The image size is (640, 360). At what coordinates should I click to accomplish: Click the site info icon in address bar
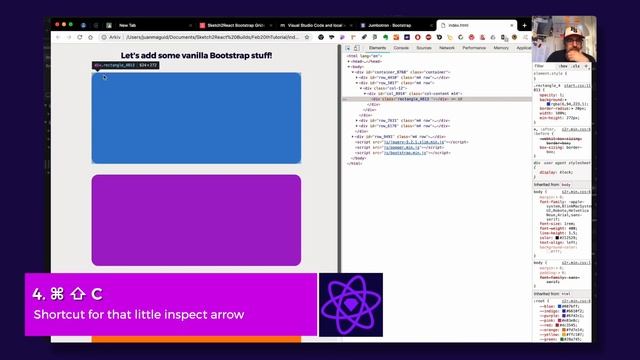[x=104, y=37]
